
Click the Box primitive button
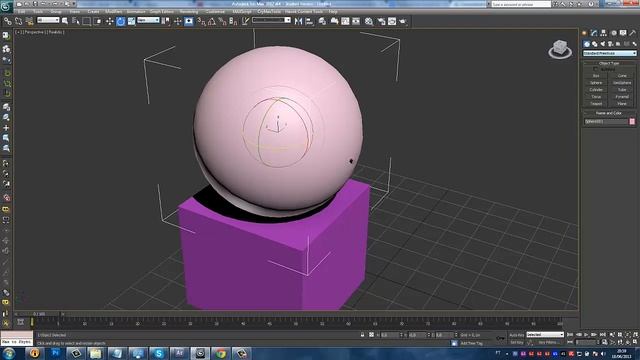pos(596,76)
